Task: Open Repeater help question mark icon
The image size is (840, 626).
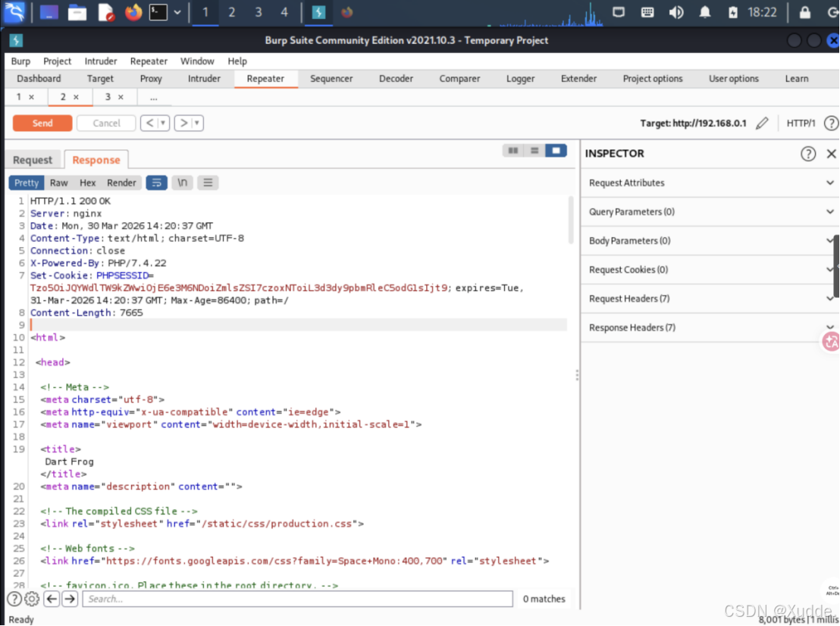Action: [x=831, y=124]
